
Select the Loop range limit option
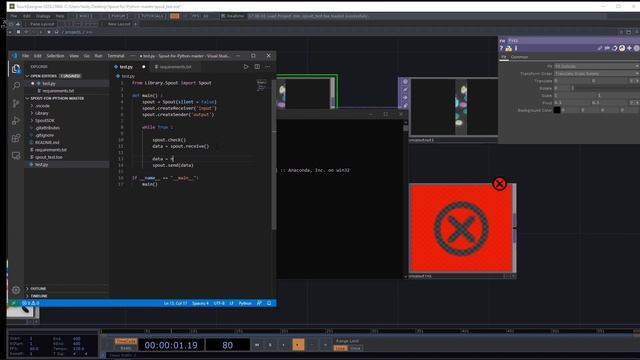click(340, 348)
